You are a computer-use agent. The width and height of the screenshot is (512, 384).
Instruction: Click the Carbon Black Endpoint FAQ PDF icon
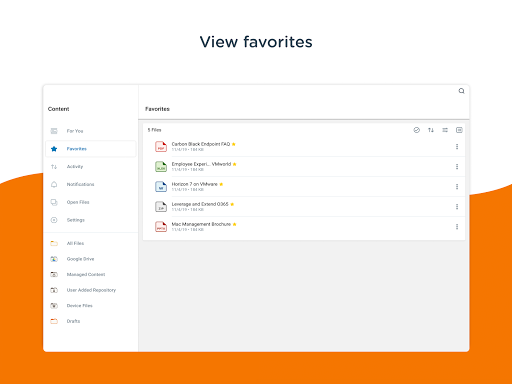coord(161,146)
